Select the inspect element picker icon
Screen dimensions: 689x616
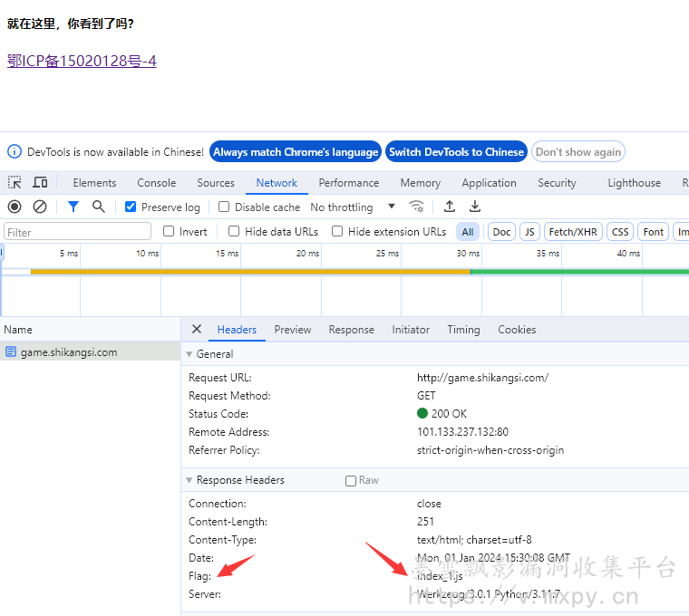pyautogui.click(x=15, y=182)
